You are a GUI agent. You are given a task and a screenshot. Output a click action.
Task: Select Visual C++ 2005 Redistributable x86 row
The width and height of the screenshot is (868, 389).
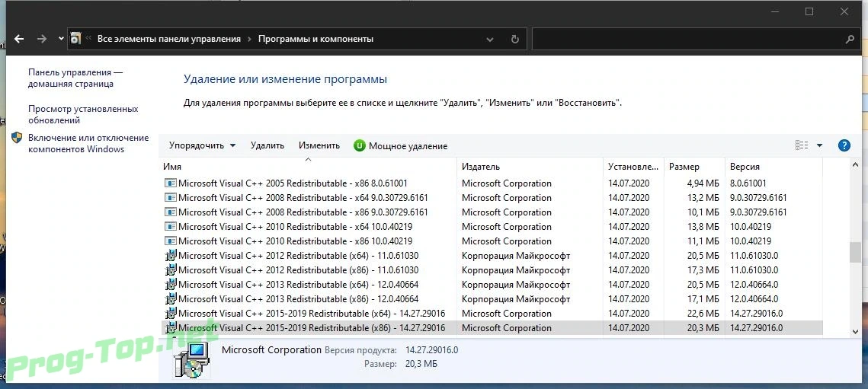[x=492, y=183]
